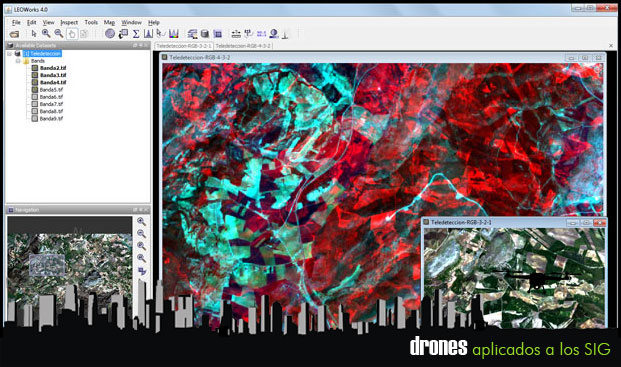Click the window-with-arrow icon next to the globe
Viewport: 621px width, 367px height.
tap(123, 34)
